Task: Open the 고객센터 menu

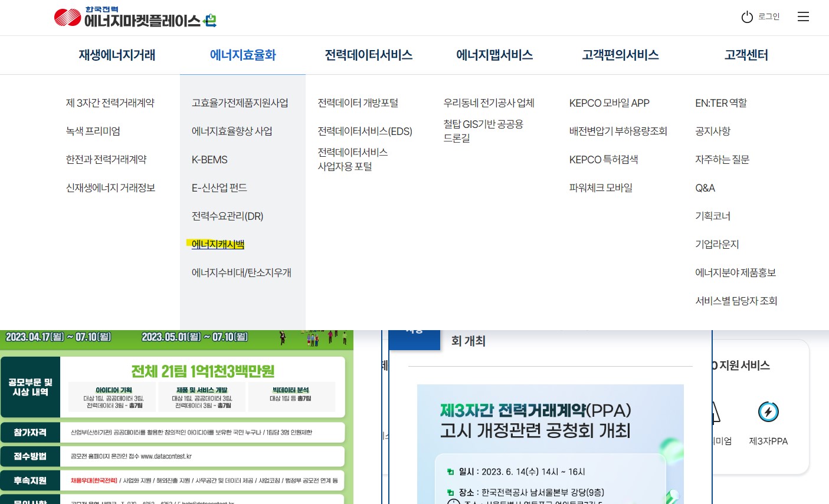Action: point(746,55)
